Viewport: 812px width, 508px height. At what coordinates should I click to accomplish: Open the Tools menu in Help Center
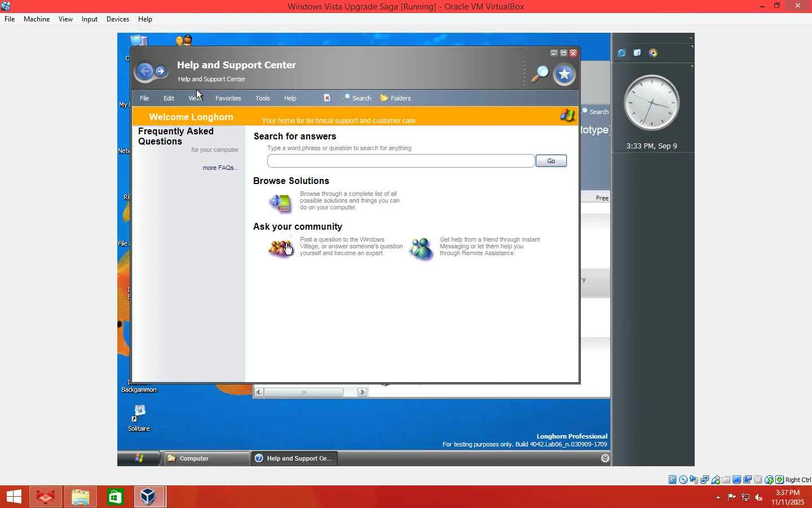263,98
